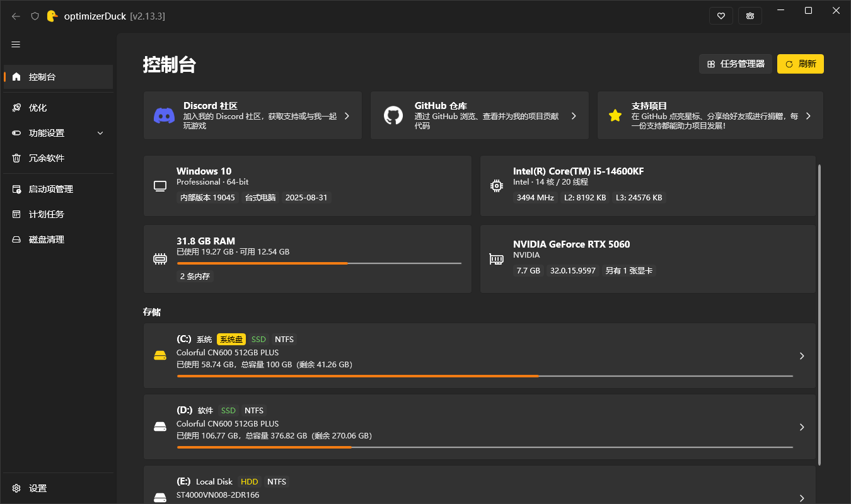Screen dimensions: 851x504
Task: Click the CPU chip icon
Action: pos(497,186)
